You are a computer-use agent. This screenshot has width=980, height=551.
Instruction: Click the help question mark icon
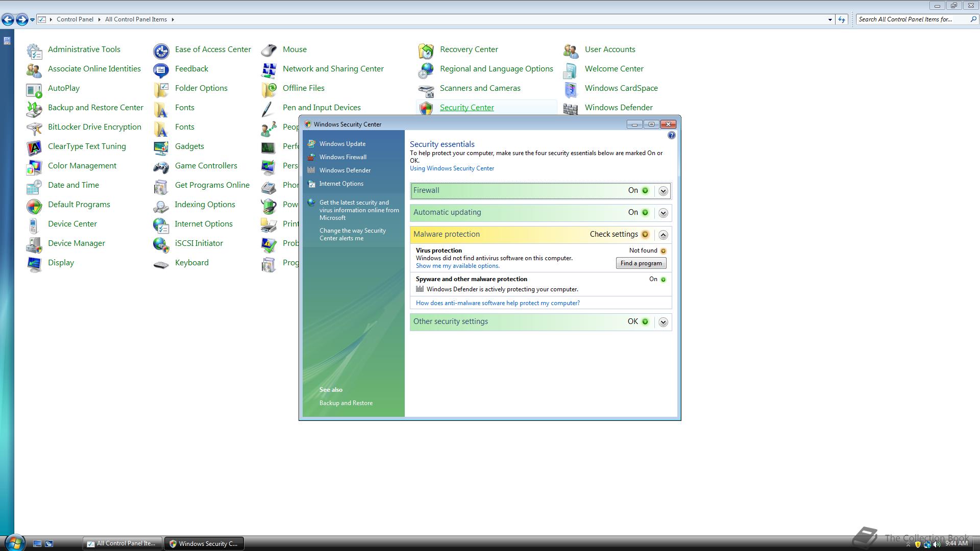671,135
